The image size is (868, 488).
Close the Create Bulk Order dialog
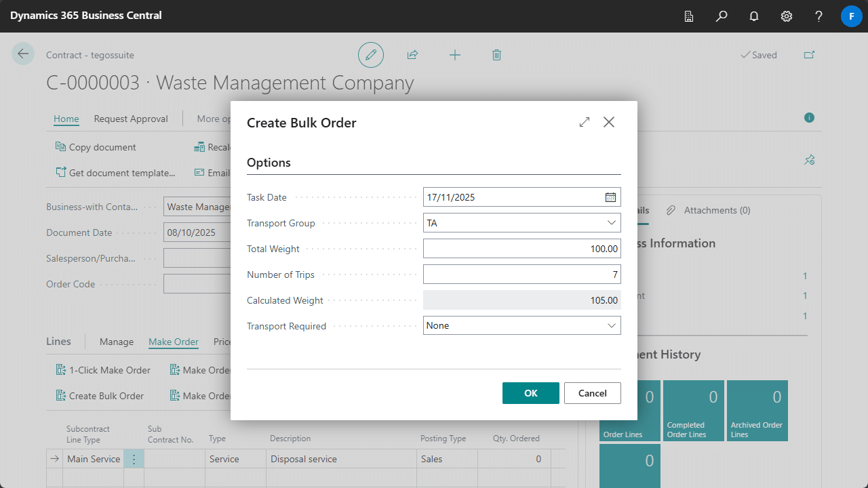point(609,123)
